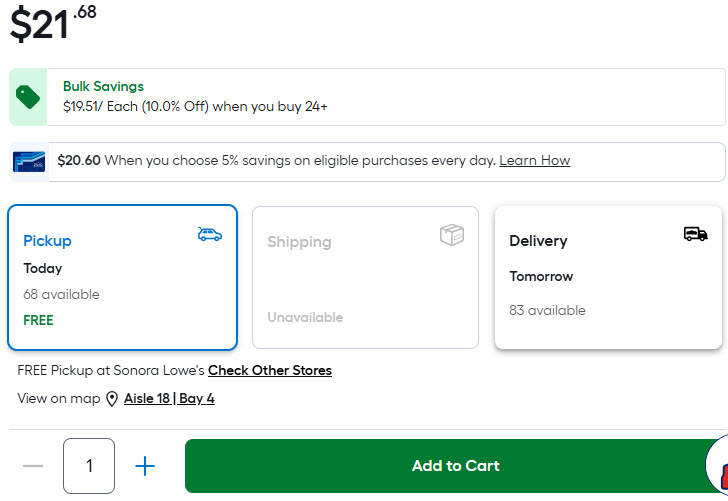
Task: Click the Lowe's credit card icon
Action: click(x=27, y=161)
